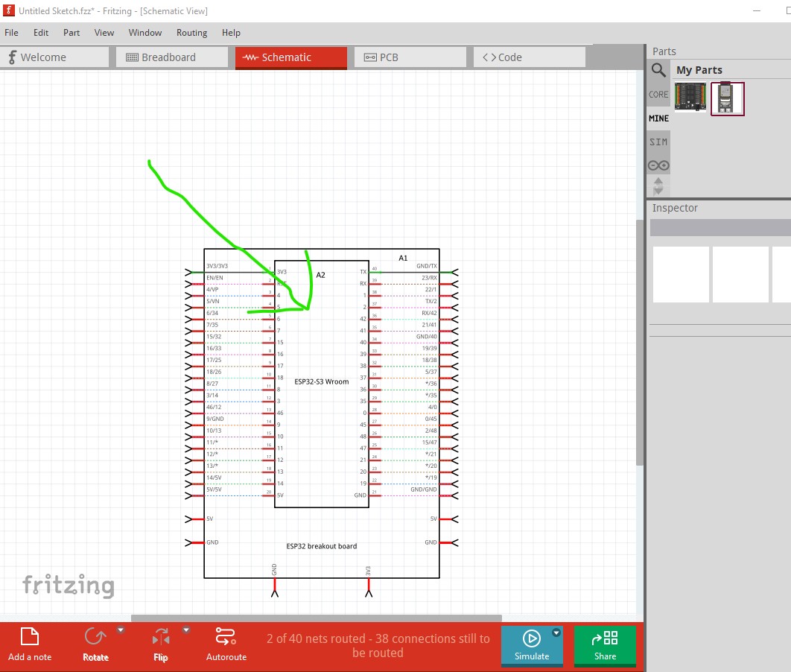Viewport: 791px width, 672px height.
Task: Click the ESP32-S3 Wroom label
Action: point(321,382)
